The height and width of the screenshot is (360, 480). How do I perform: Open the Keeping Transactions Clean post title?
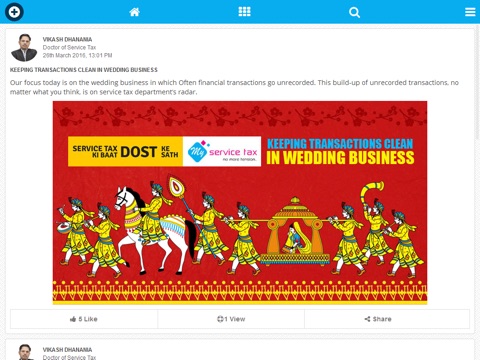[84, 70]
